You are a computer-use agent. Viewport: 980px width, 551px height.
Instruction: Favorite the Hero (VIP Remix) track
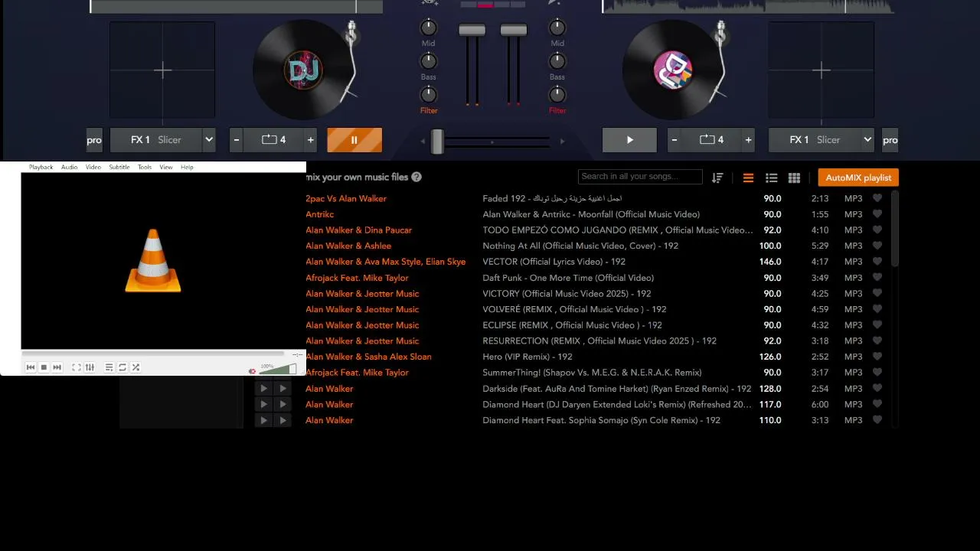tap(877, 357)
